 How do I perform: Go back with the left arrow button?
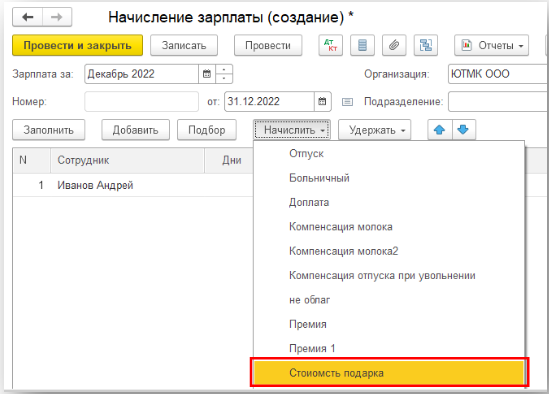28,17
